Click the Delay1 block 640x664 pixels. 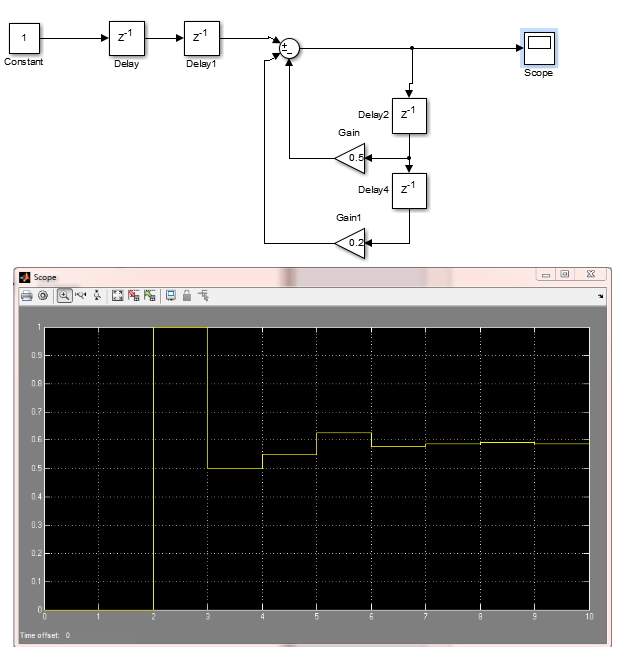point(202,39)
